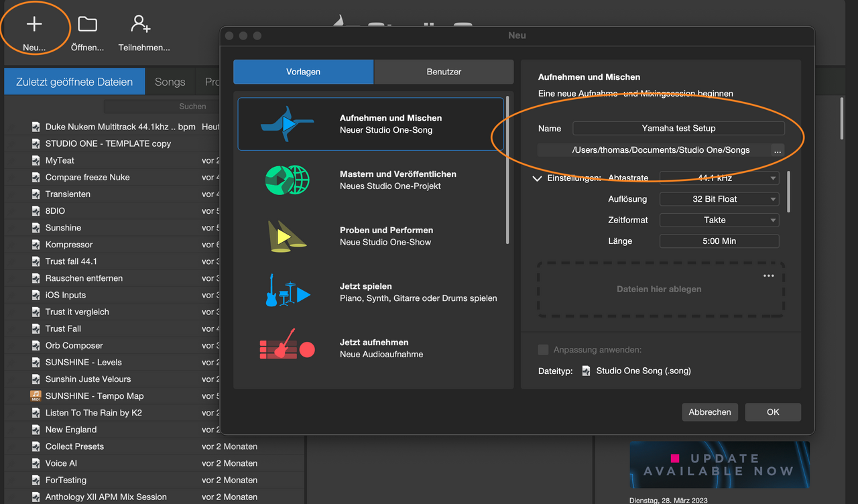
Task: Click the Teilnehmen... person icon
Action: click(x=141, y=24)
